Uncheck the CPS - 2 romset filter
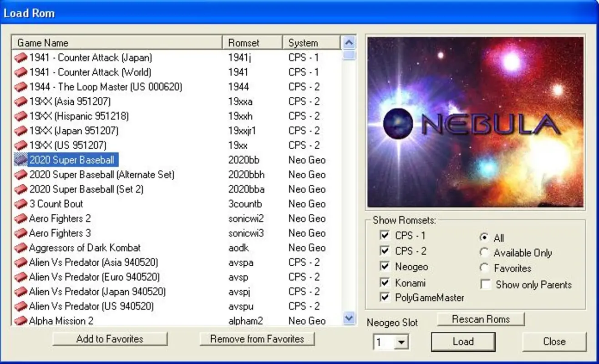 coord(385,251)
